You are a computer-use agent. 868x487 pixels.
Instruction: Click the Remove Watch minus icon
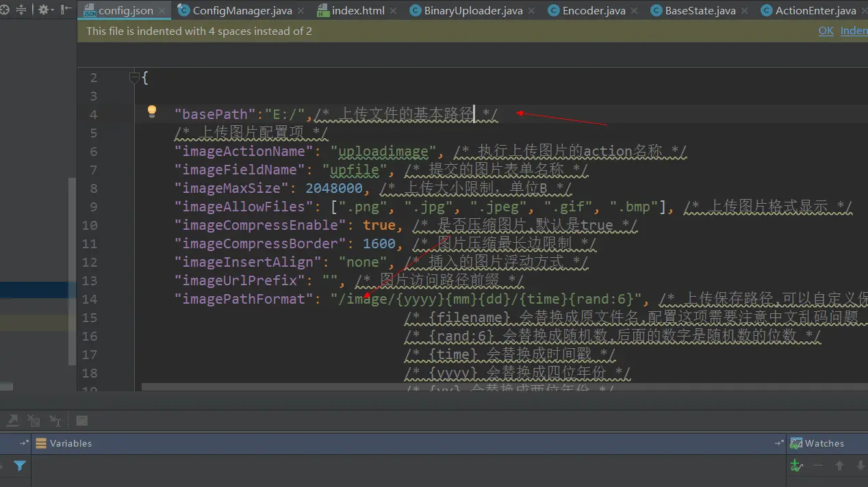click(817, 466)
